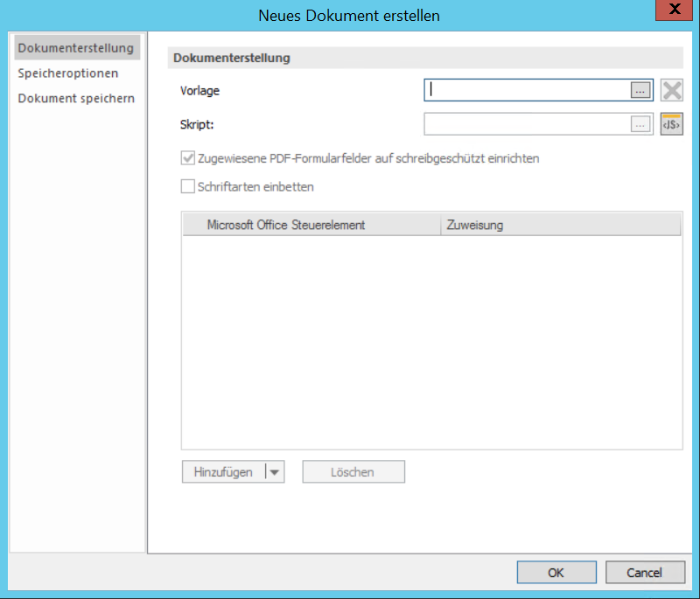
Task: Close the Neues Dokument erstellen window
Action: [x=674, y=10]
